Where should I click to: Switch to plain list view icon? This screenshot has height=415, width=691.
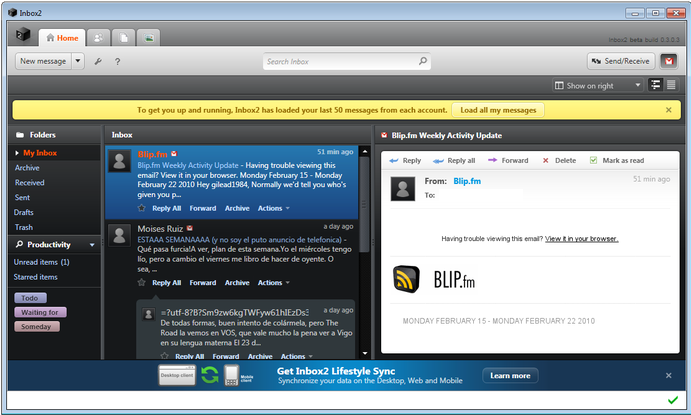[671, 85]
